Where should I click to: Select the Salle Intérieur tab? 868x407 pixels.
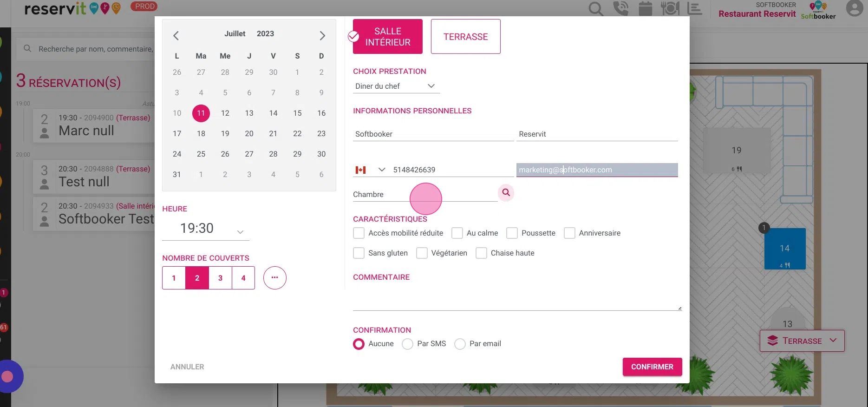pos(388,37)
